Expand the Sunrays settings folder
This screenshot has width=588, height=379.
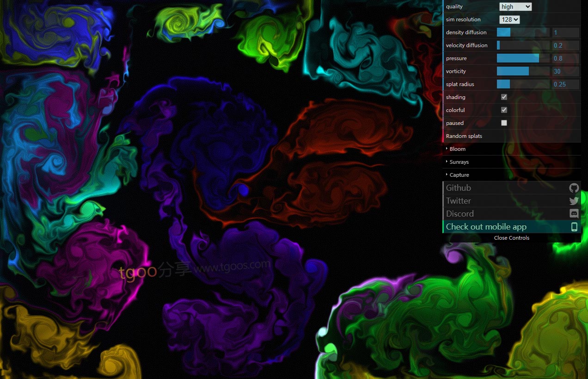pos(459,162)
